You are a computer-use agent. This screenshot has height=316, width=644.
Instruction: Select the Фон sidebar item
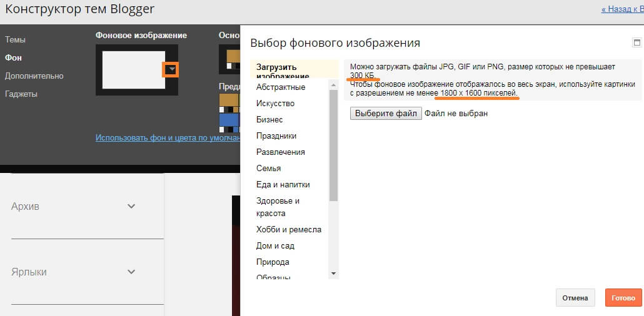point(13,58)
